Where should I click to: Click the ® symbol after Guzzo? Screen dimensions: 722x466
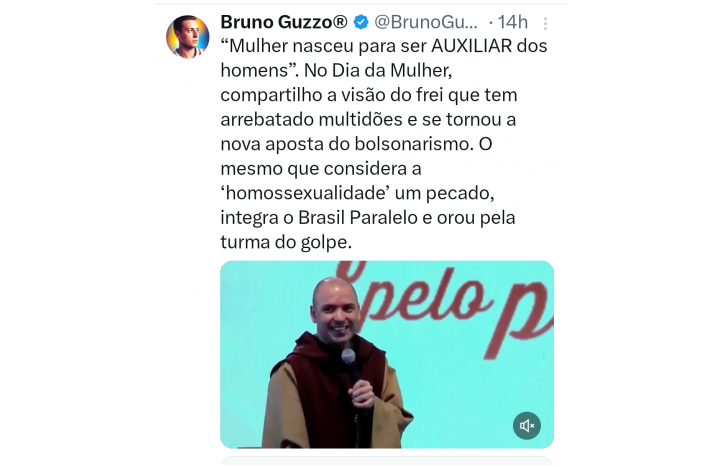pos(340,21)
